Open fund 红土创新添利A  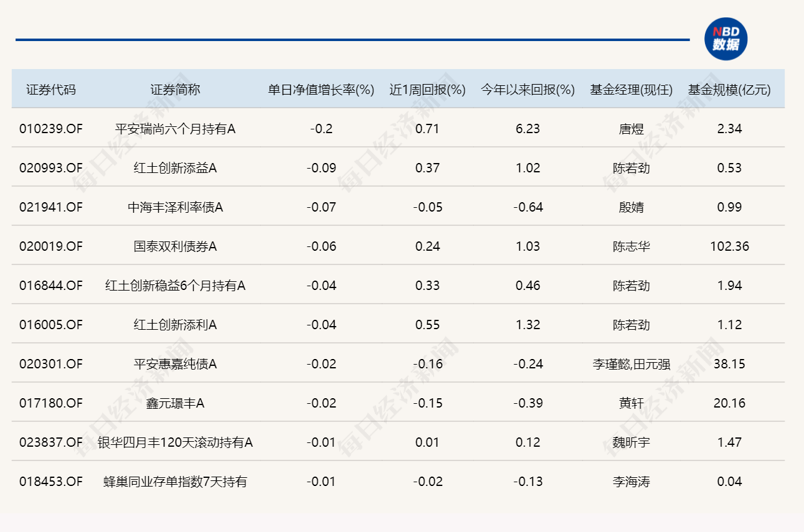coord(175,325)
